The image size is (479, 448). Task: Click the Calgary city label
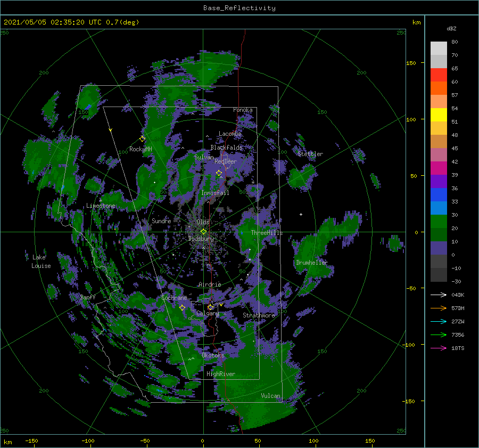[208, 313]
